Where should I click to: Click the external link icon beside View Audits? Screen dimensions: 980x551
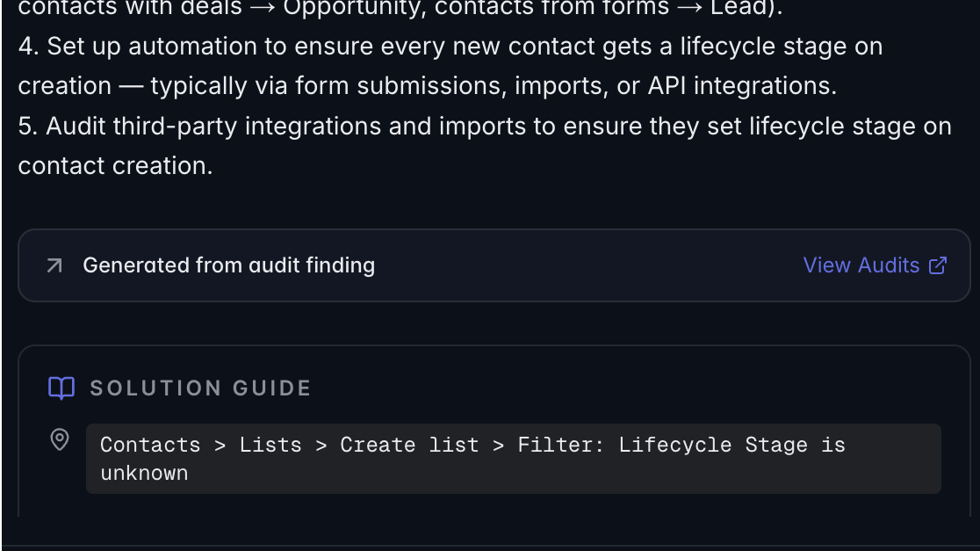tap(938, 265)
